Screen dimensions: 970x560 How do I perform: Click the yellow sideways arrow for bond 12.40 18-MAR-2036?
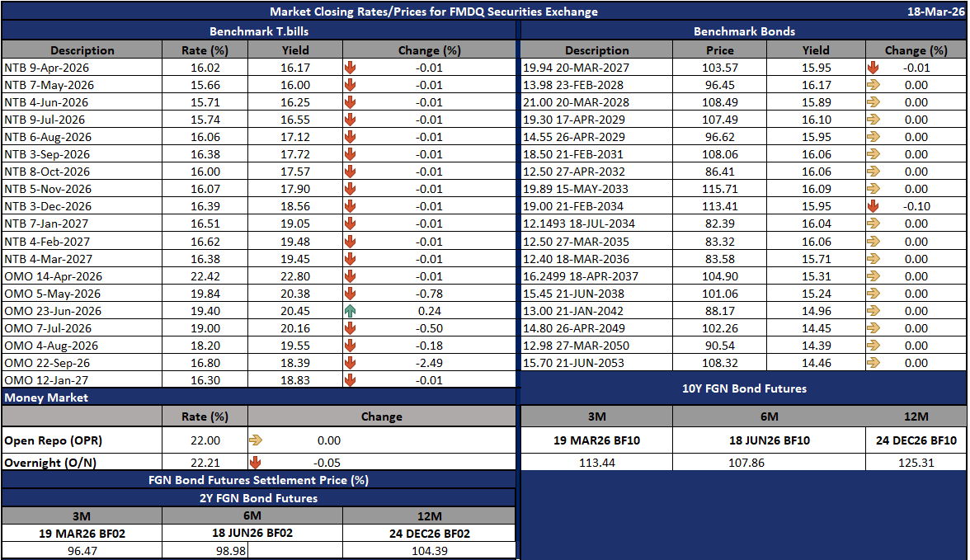873,259
